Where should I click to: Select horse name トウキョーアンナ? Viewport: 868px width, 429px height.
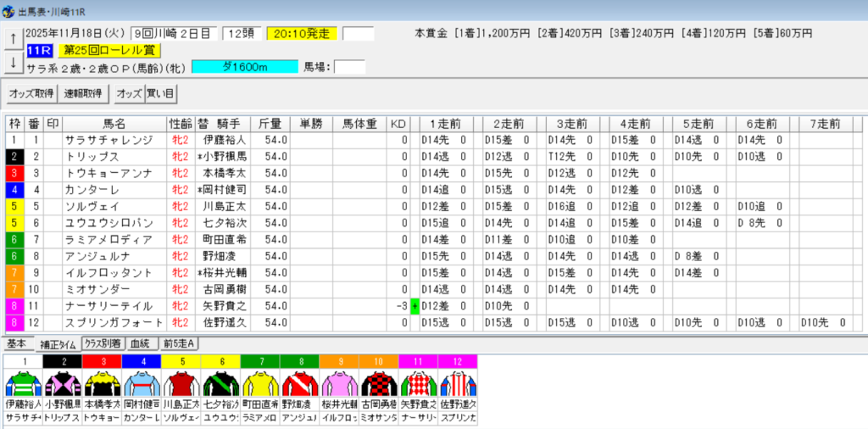[108, 174]
